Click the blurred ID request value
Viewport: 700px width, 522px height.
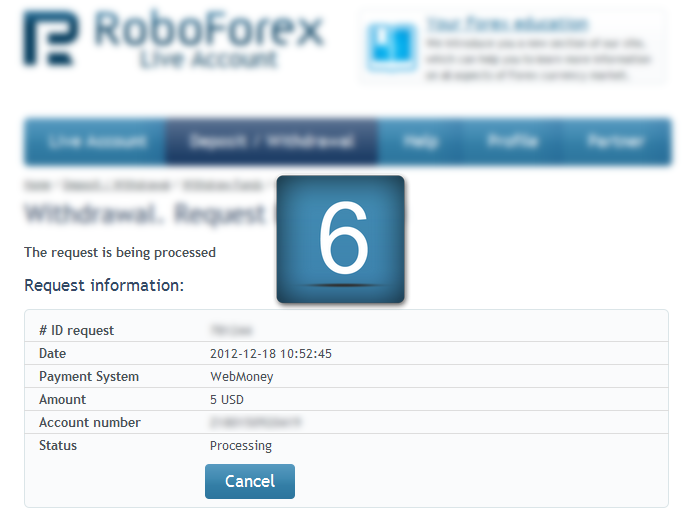coord(231,330)
